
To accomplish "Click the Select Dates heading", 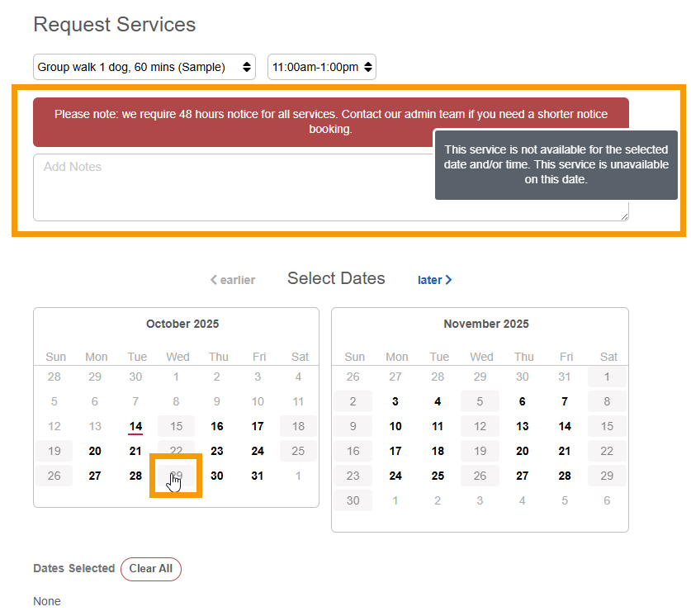I will 336,278.
